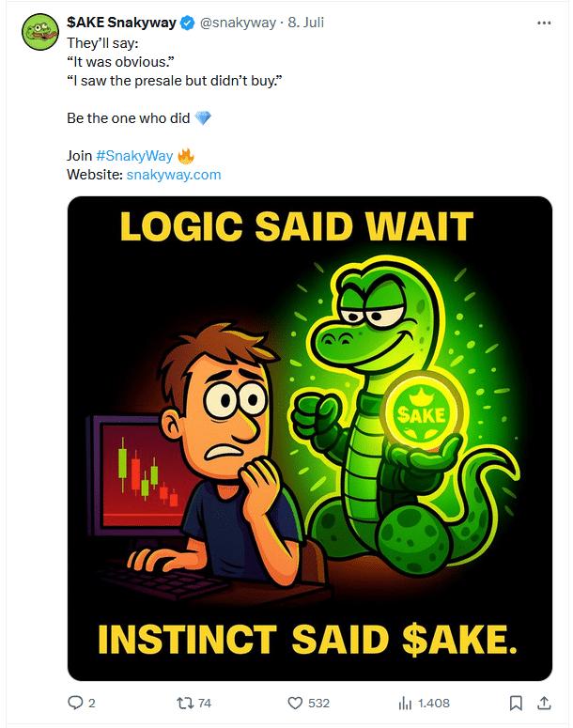This screenshot has width=573, height=728.
Task: Open the #SnakyWay hashtag
Action: click(133, 156)
